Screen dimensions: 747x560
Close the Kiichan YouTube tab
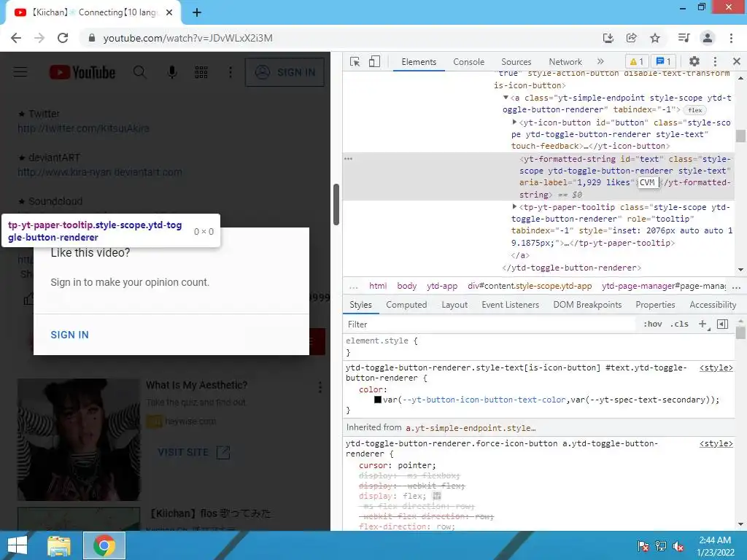[169, 13]
